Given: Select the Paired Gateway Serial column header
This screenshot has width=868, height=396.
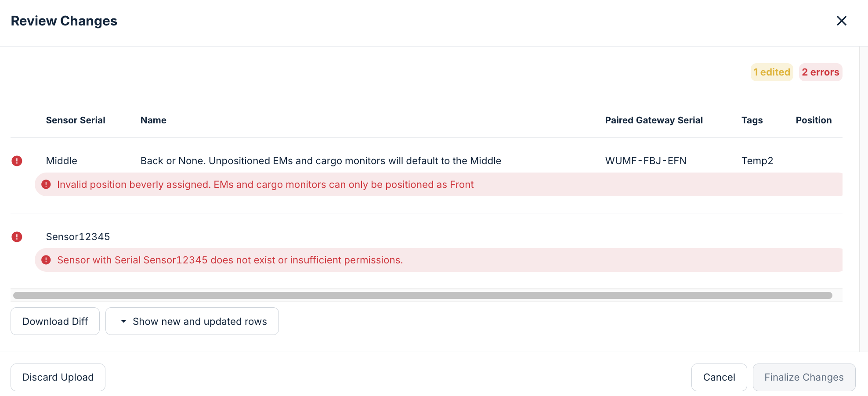Looking at the screenshot, I should pyautogui.click(x=654, y=120).
